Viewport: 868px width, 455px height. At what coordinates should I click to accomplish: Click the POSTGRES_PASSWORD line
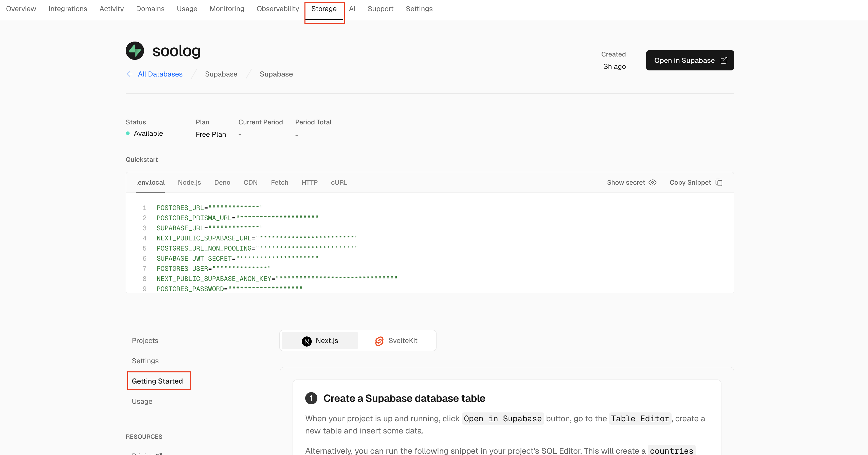pos(229,289)
